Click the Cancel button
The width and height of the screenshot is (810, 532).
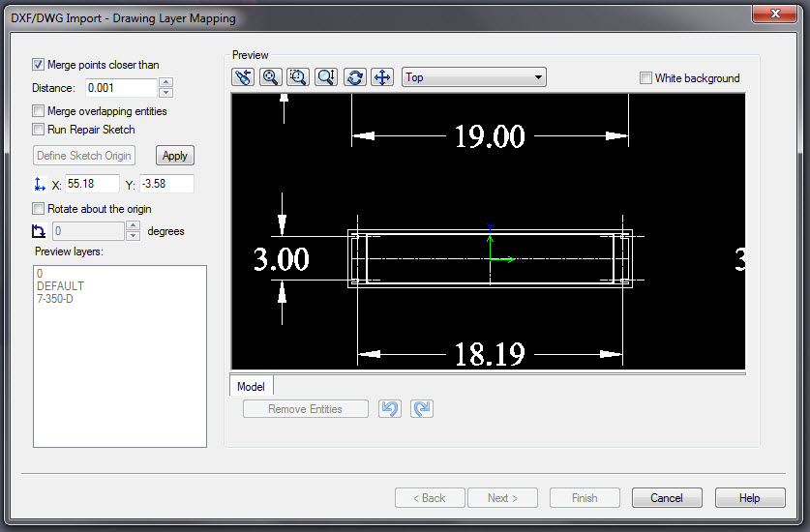(x=666, y=498)
